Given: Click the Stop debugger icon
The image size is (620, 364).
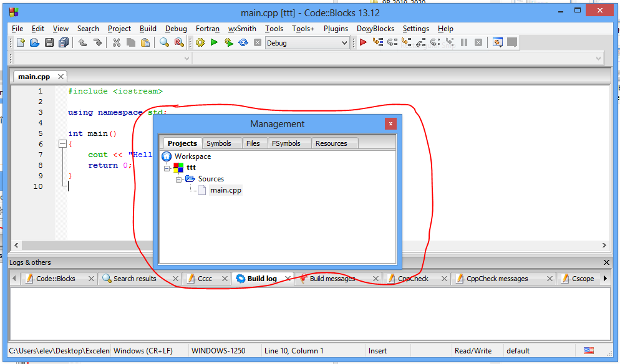Looking at the screenshot, I should tap(478, 42).
